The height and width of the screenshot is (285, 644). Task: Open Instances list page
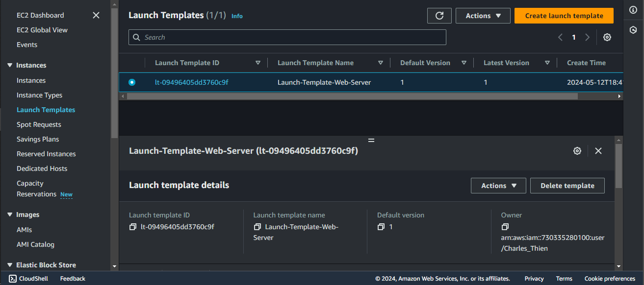(31, 80)
